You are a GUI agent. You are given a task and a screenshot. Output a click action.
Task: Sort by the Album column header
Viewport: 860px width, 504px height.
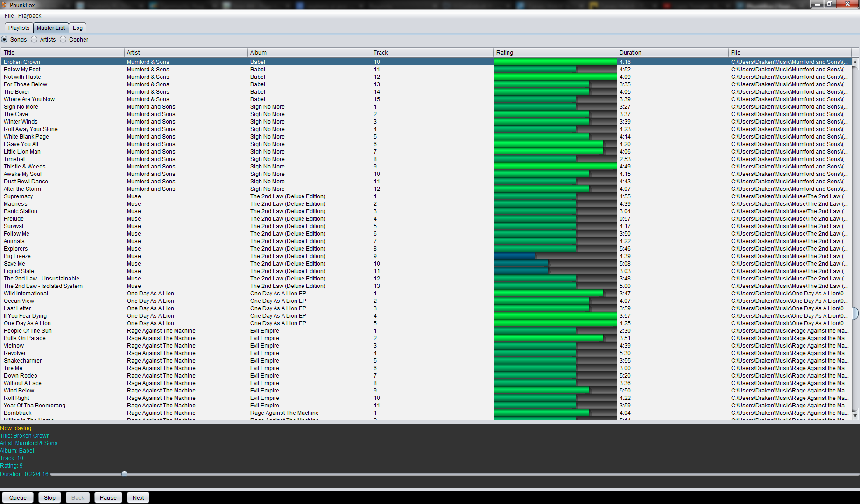pos(309,53)
